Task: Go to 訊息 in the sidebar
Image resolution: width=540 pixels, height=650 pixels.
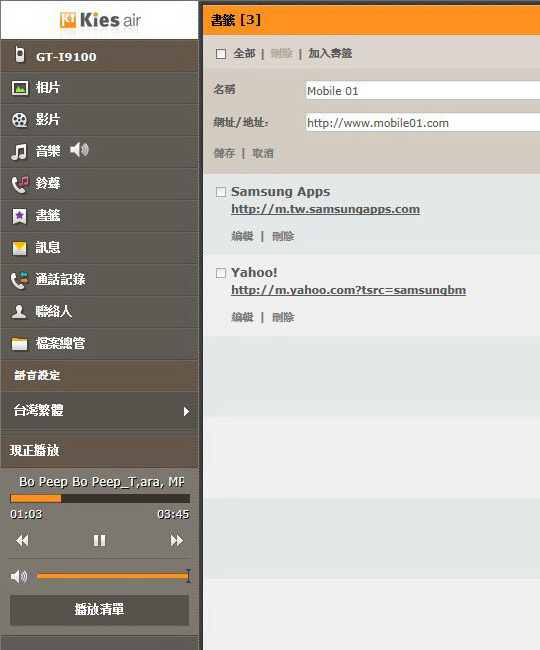Action: coord(99,248)
